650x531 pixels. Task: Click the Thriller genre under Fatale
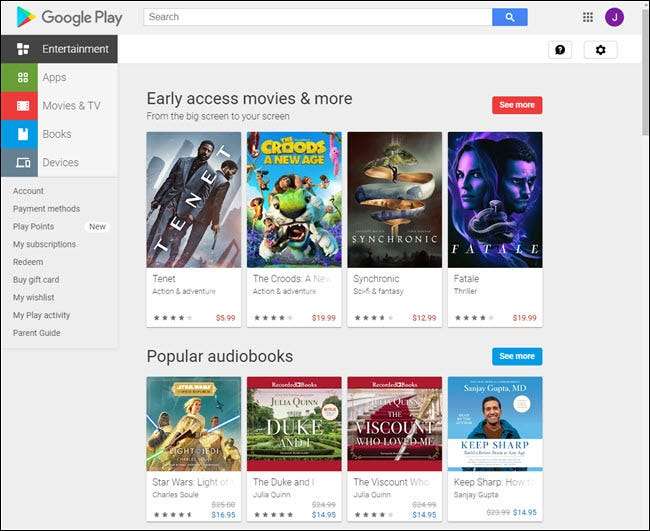tap(465, 291)
